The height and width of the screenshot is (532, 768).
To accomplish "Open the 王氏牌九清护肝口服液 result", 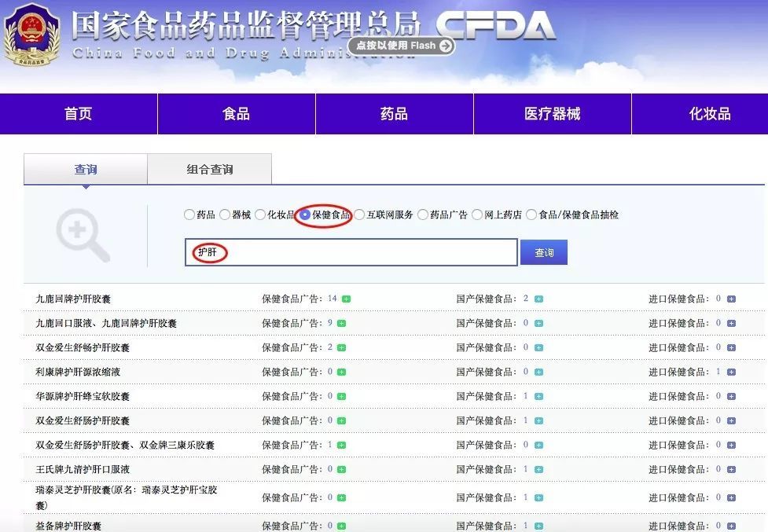I will (x=83, y=469).
